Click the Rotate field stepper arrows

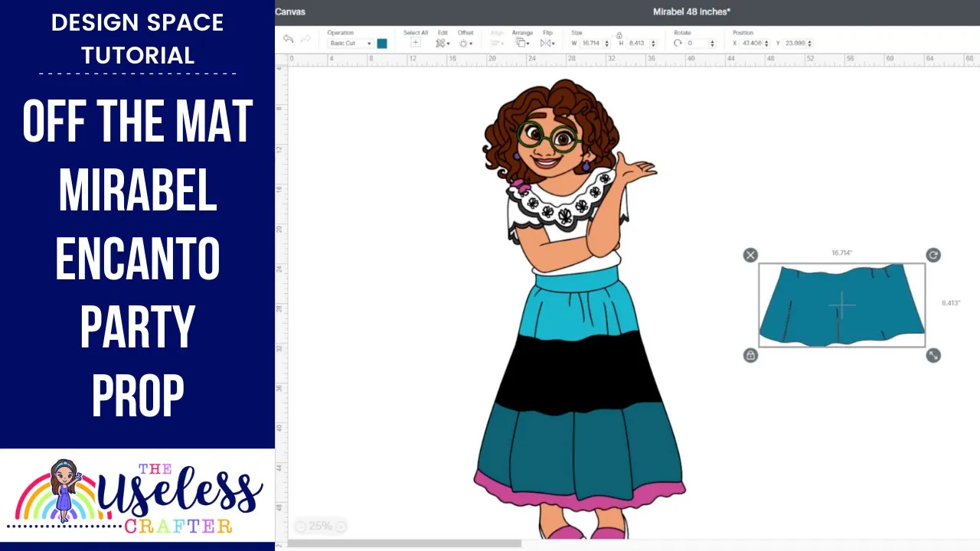coord(713,44)
